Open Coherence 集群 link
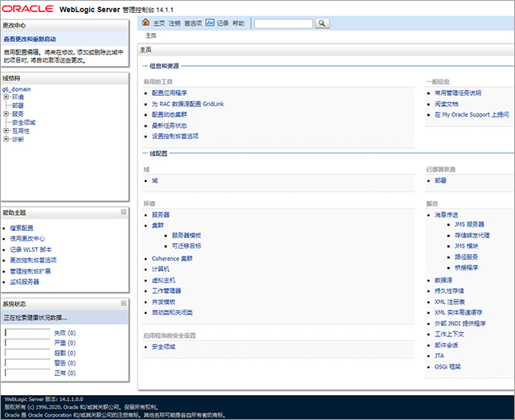 172,259
